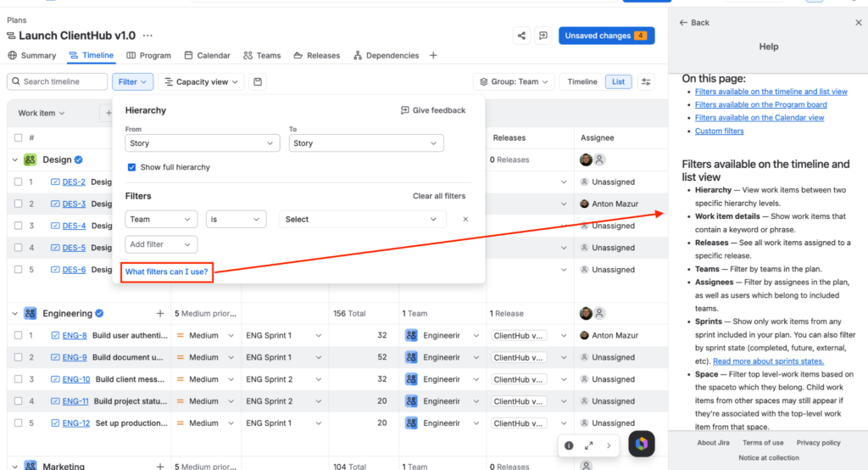
Task: Open 'Read more about sprints states' link
Action: (x=768, y=361)
